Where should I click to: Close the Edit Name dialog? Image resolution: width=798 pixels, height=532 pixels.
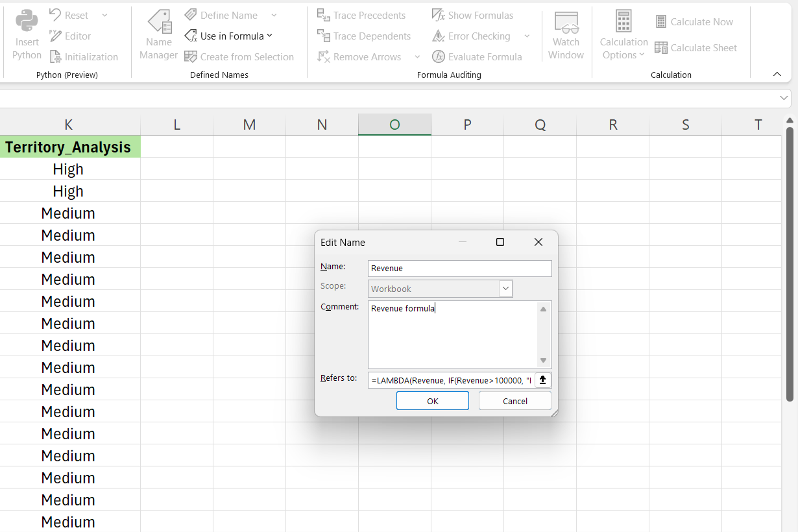click(x=538, y=242)
